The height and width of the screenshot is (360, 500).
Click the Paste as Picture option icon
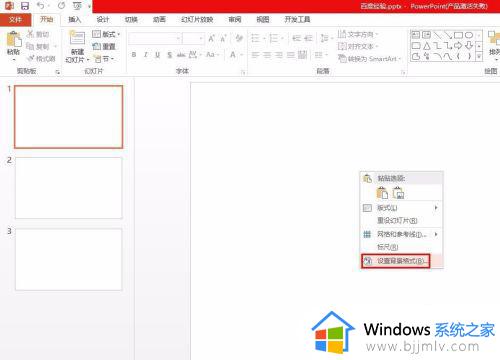tap(398, 193)
